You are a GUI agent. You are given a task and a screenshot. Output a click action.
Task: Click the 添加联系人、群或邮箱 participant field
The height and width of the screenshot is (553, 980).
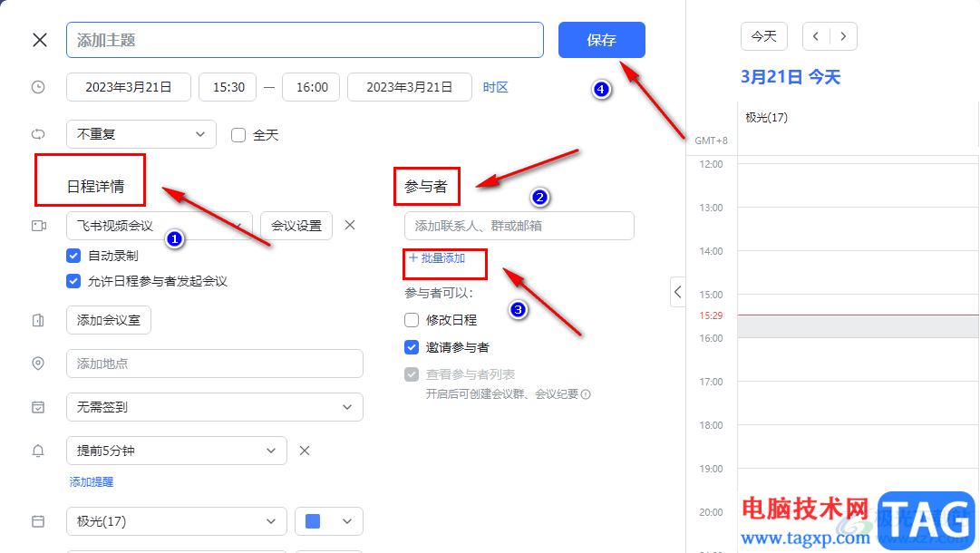[x=519, y=226]
